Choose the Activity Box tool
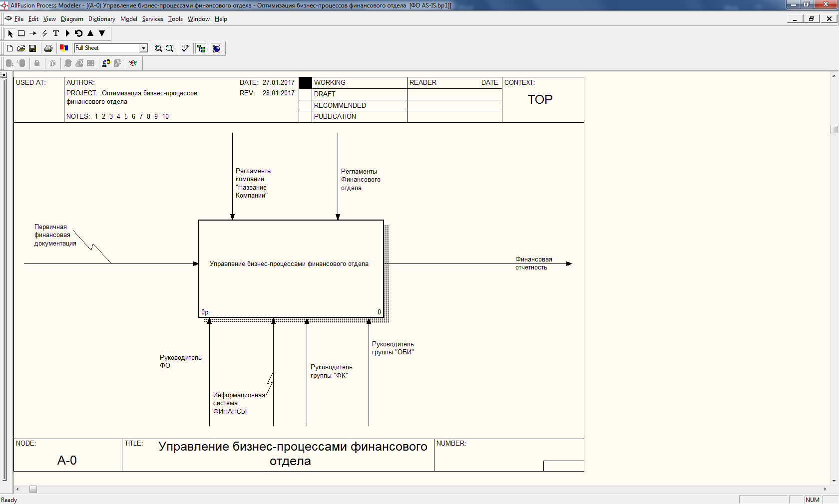The height and width of the screenshot is (504, 839). (x=21, y=33)
